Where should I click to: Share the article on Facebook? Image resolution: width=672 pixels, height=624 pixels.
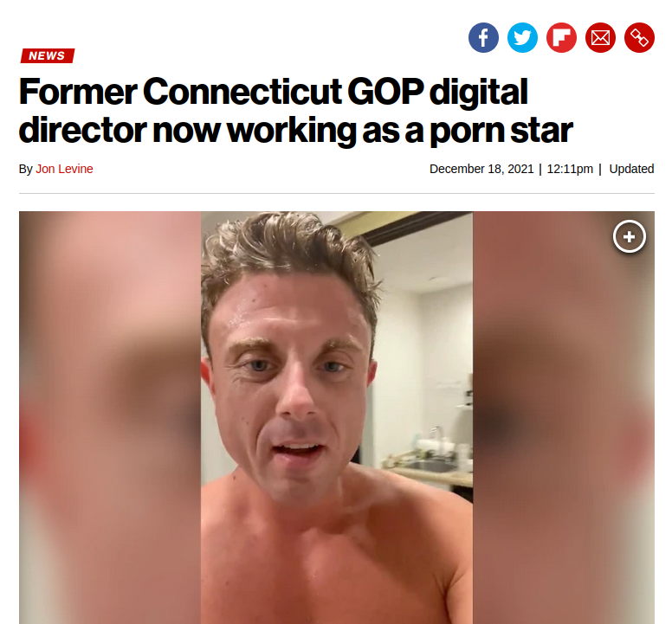[x=483, y=38]
